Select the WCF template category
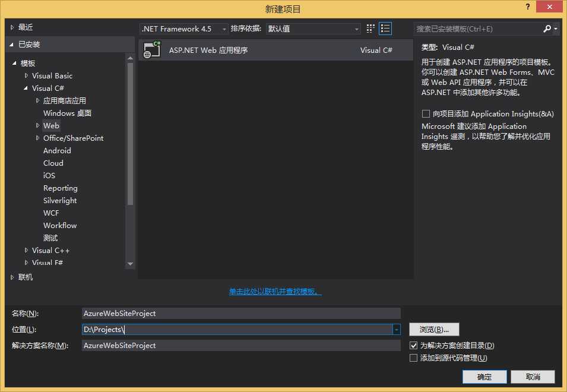Viewport: 567px width, 392px height. point(51,213)
